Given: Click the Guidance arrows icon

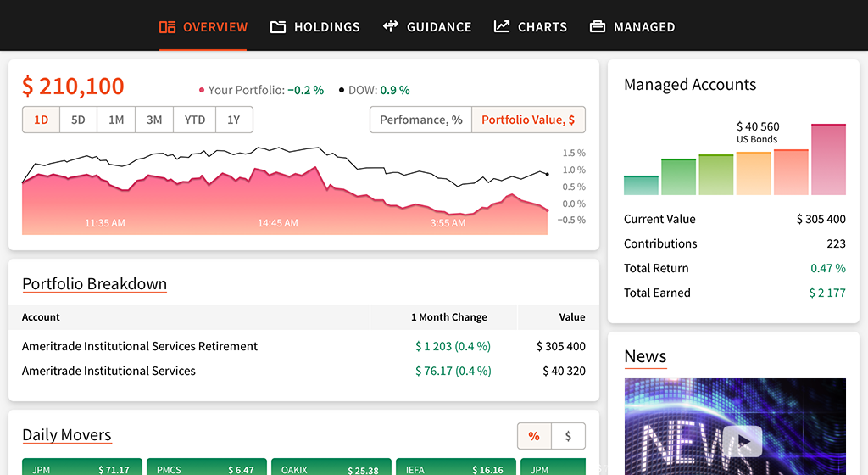Looking at the screenshot, I should coord(391,27).
